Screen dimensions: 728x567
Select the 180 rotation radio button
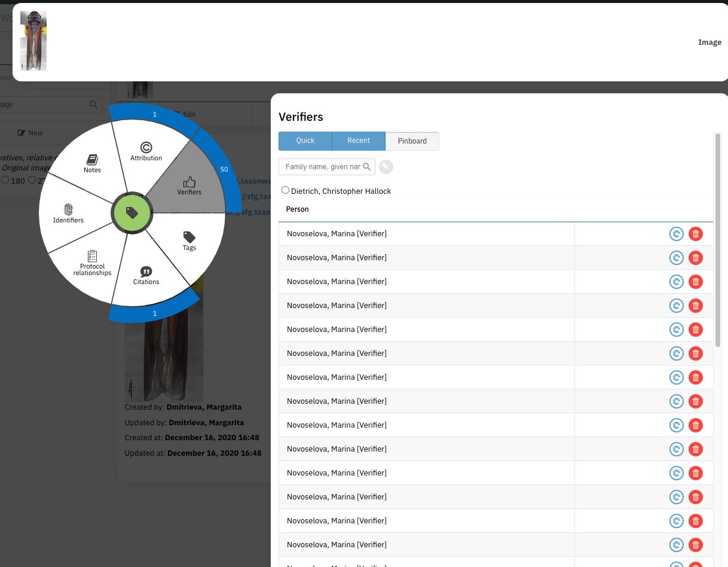(x=5, y=181)
